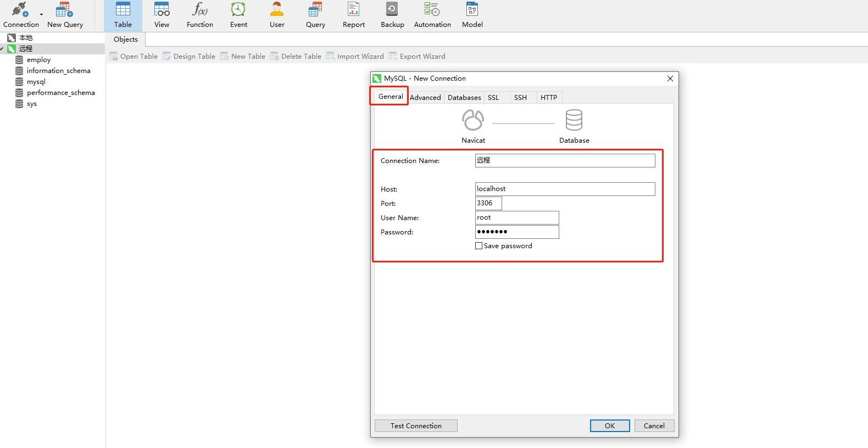Select the information_schema database
868x448 pixels.
click(x=58, y=71)
